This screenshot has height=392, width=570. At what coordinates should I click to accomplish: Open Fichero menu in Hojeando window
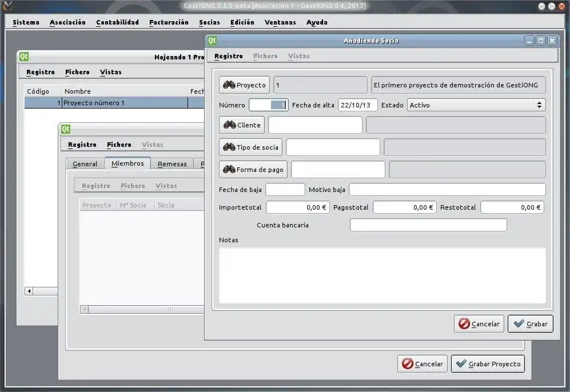(x=77, y=72)
